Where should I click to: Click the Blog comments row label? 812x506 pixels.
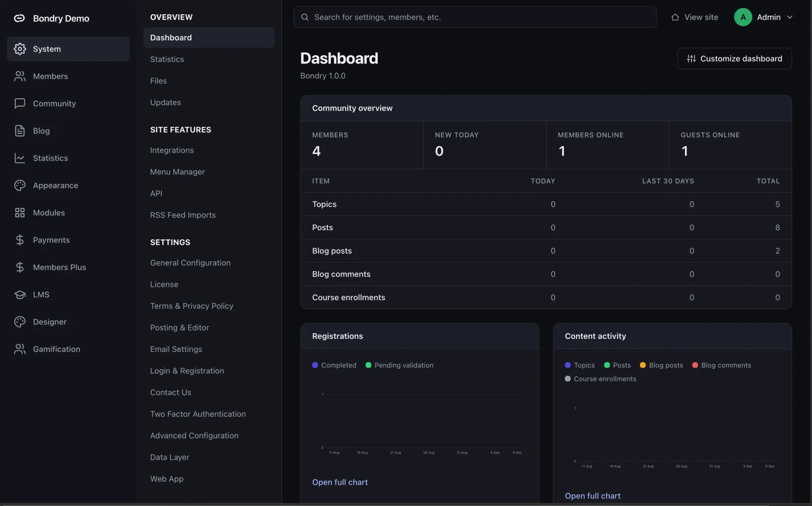[341, 274]
